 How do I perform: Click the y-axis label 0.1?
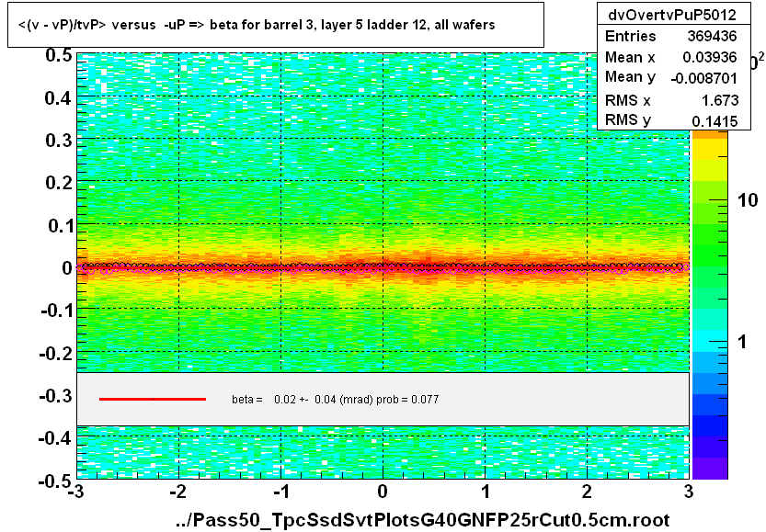click(x=59, y=226)
